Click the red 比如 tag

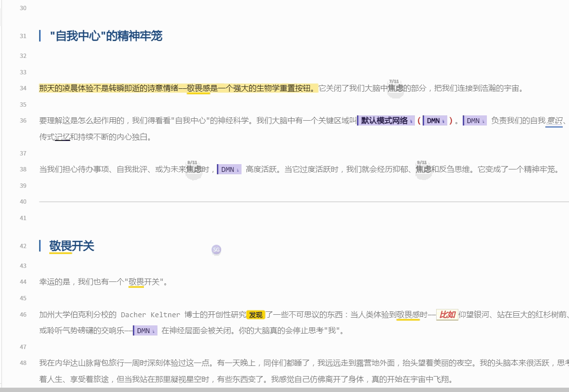pyautogui.click(x=447, y=314)
